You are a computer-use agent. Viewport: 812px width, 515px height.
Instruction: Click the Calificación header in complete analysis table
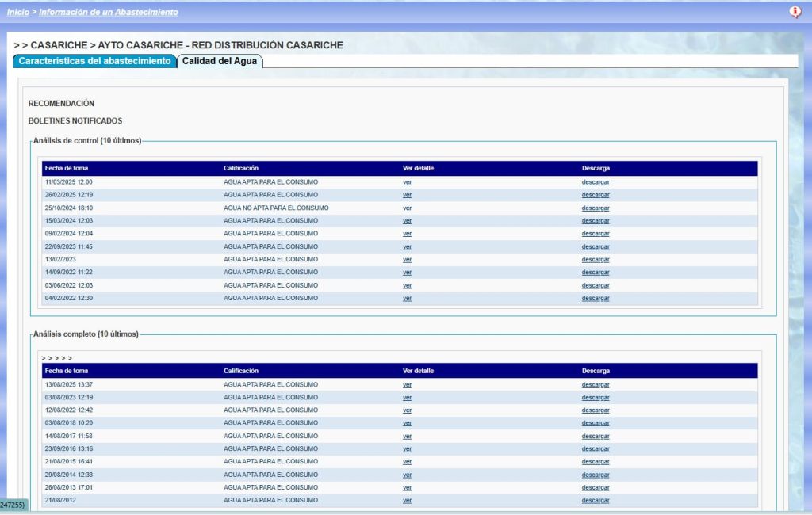coord(241,371)
